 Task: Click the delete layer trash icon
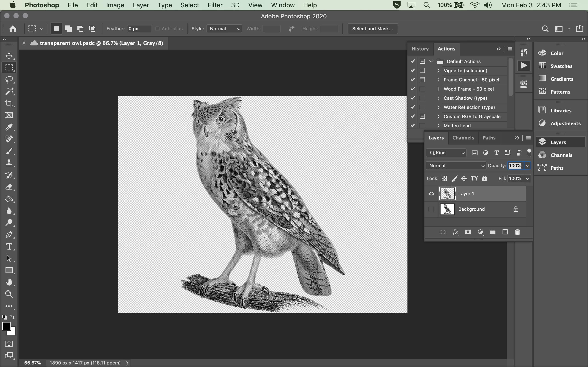(x=517, y=232)
